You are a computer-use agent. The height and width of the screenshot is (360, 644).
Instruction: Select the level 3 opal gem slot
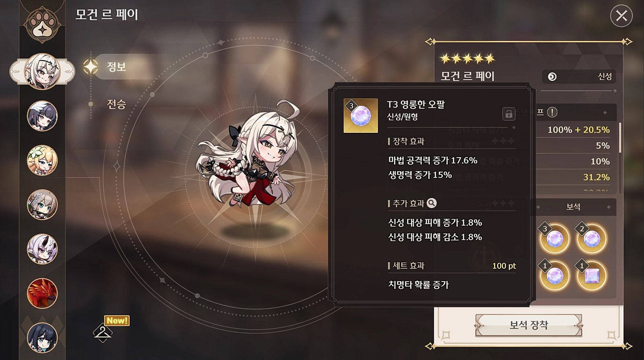coord(554,239)
